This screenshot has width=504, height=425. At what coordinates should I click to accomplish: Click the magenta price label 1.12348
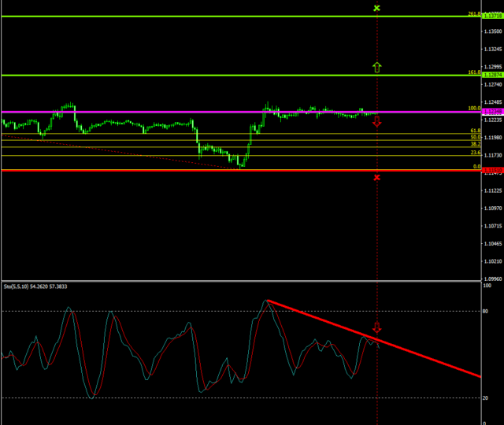click(x=491, y=113)
